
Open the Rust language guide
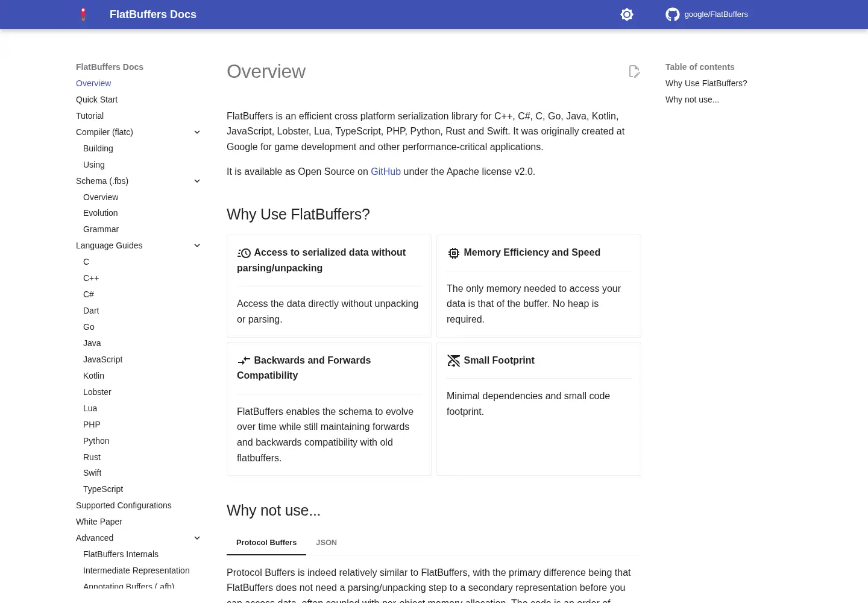92,457
